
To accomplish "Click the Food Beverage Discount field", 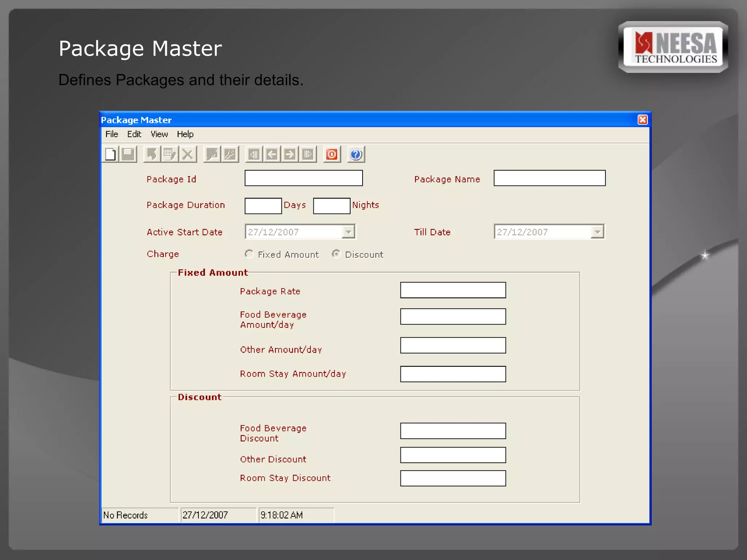I will coord(453,431).
